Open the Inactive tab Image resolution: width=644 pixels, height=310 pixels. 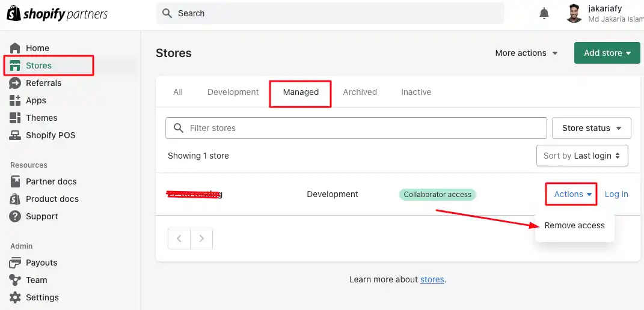[416, 92]
